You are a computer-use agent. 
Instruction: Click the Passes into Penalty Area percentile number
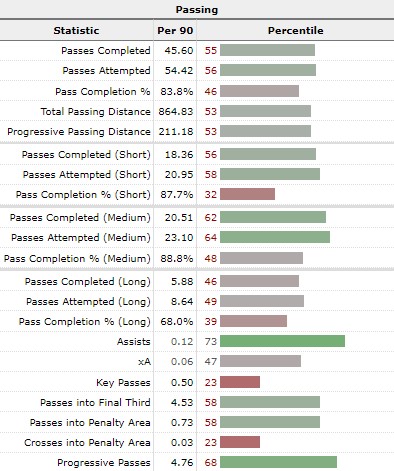[211, 422]
